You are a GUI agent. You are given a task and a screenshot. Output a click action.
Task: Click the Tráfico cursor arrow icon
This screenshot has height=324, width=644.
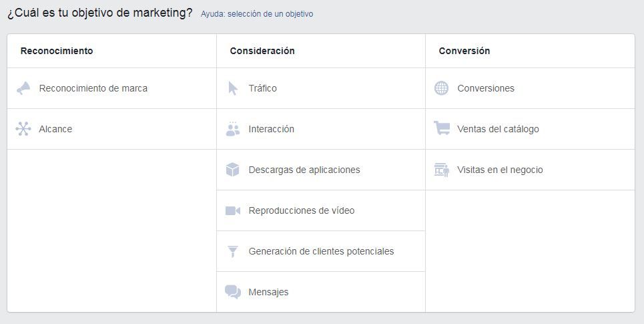click(x=233, y=88)
